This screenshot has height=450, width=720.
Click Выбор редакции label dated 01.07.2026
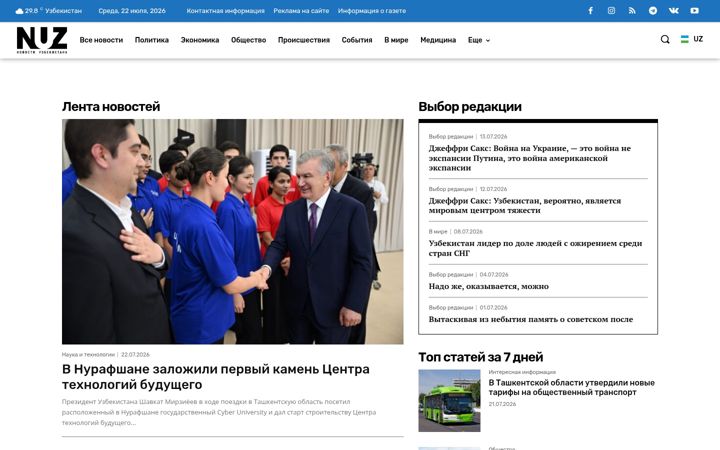[x=450, y=307]
